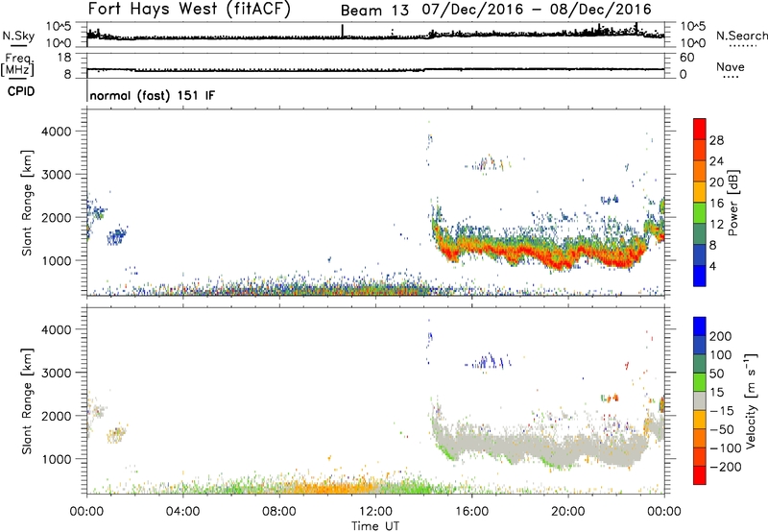Pick the green 15–50 Velocity segment
This screenshot has height=532, width=768.
point(700,382)
